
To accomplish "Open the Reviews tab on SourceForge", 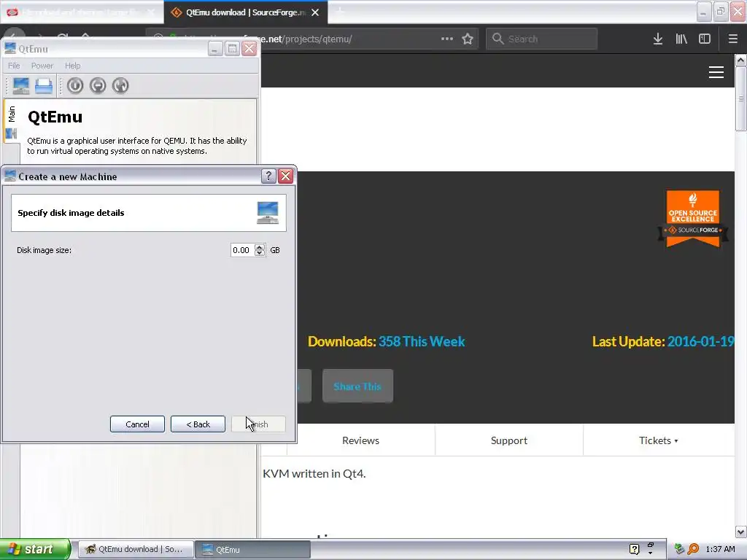I will 360,440.
